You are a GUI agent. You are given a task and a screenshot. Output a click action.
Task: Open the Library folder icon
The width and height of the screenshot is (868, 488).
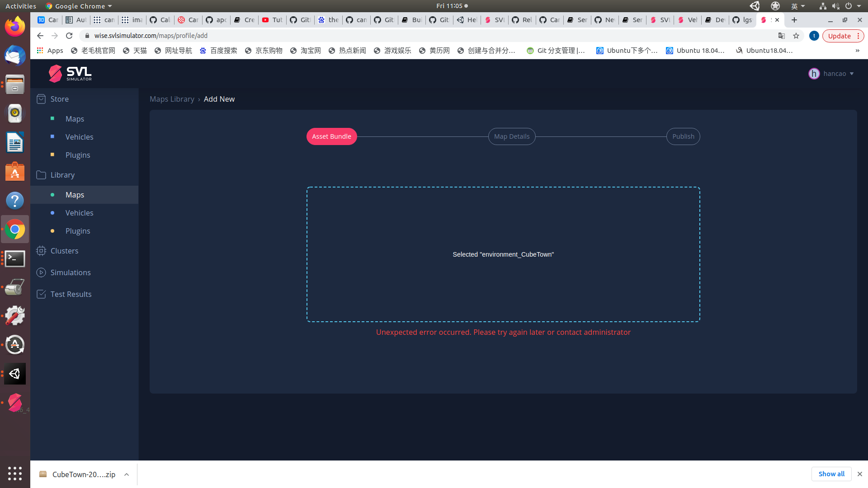coord(41,175)
